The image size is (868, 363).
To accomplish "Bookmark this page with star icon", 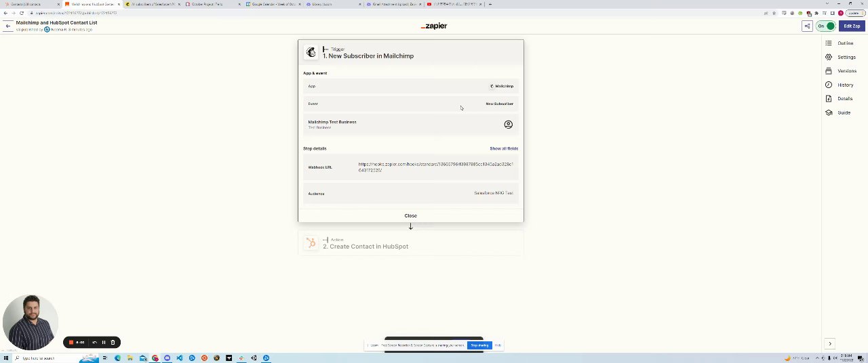I will click(774, 13).
